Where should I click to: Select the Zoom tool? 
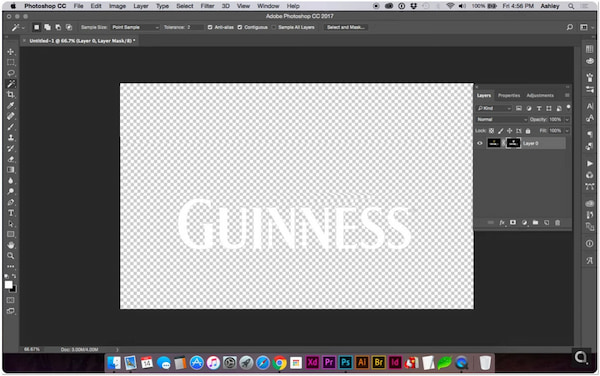(x=11, y=256)
